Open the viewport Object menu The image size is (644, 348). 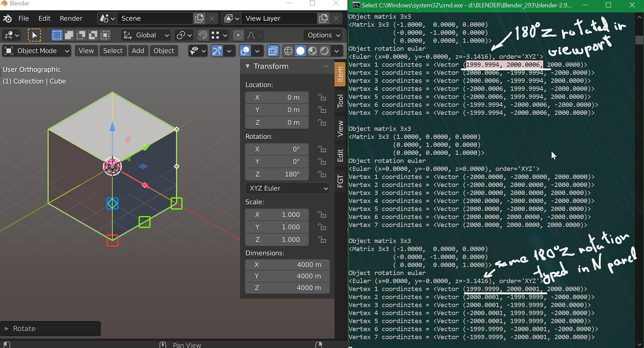tap(164, 51)
